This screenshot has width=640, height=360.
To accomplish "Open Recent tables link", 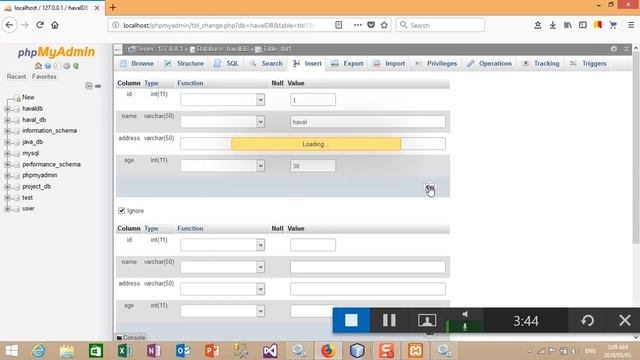I will (16, 76).
